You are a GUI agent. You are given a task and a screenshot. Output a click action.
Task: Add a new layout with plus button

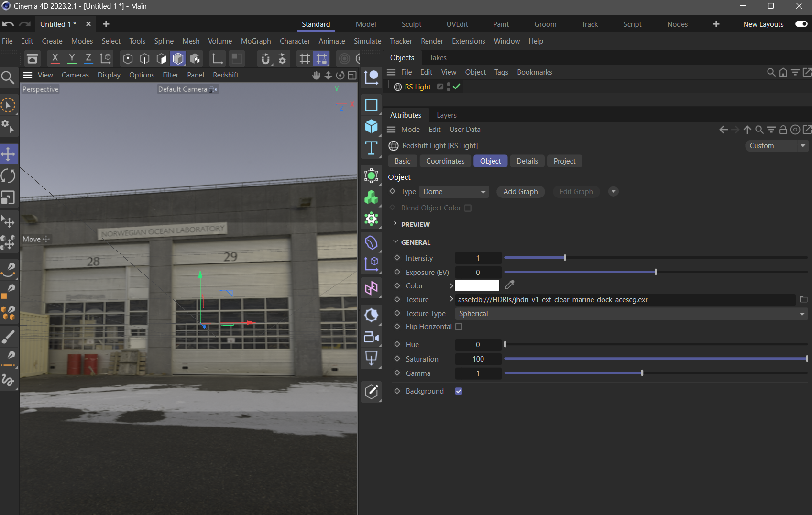[716, 24]
